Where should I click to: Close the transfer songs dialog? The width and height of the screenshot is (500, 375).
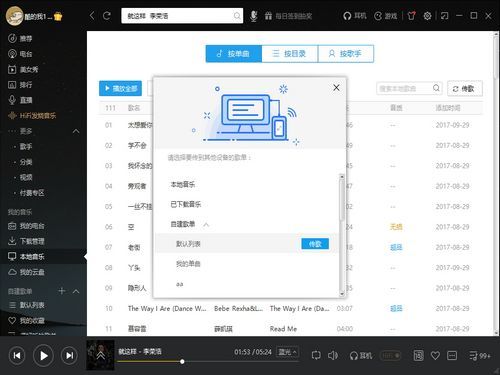(x=336, y=87)
